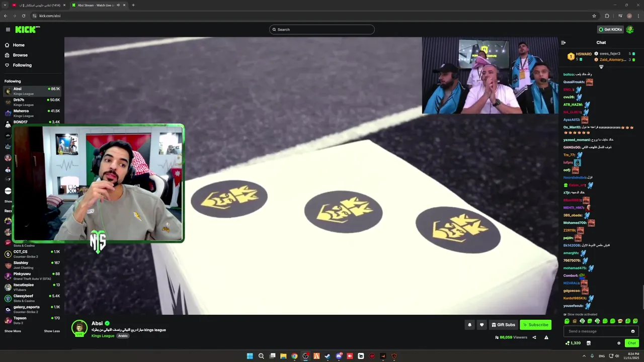Open CCT_CS recommended channel

point(32,254)
